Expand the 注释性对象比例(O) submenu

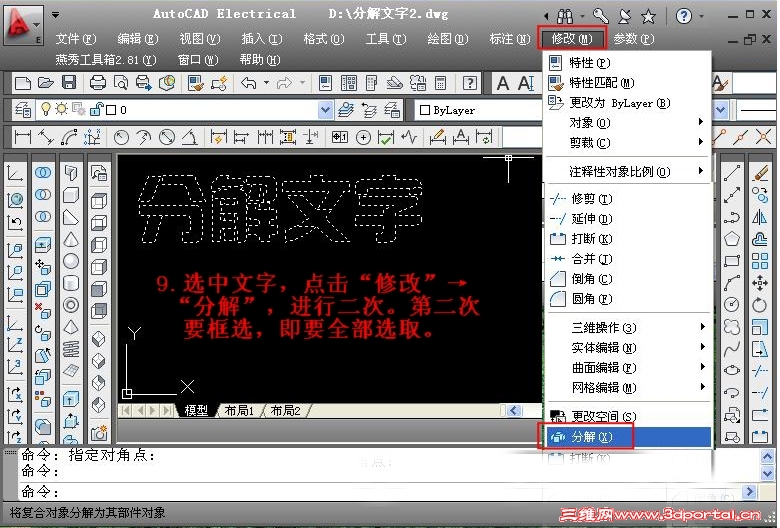(628, 172)
